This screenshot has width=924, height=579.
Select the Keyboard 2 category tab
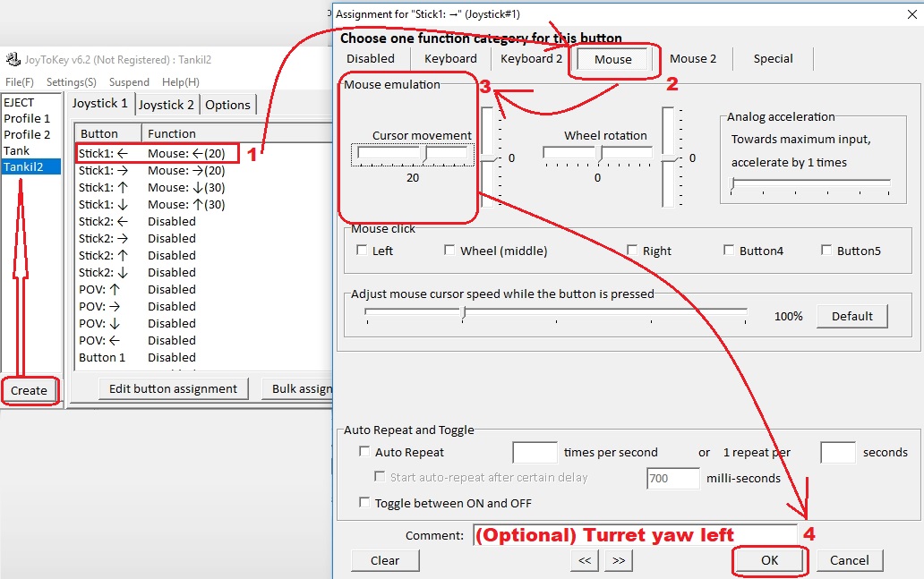(532, 58)
